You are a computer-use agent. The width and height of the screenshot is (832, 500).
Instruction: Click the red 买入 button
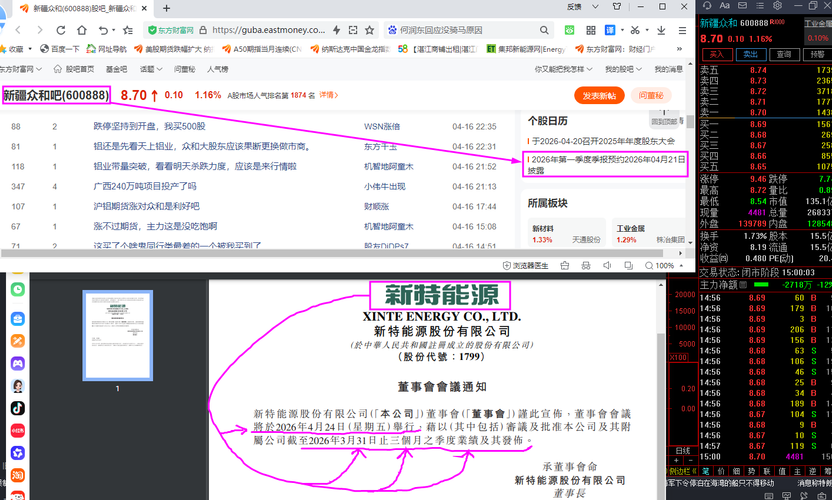717,55
